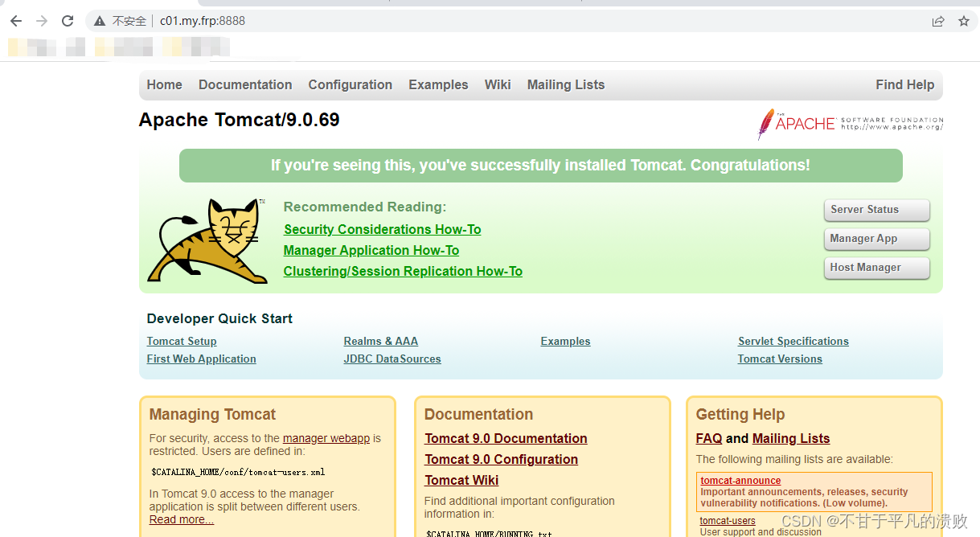This screenshot has width=980, height=537.
Task: Click the Read more... link
Action: coord(182,519)
